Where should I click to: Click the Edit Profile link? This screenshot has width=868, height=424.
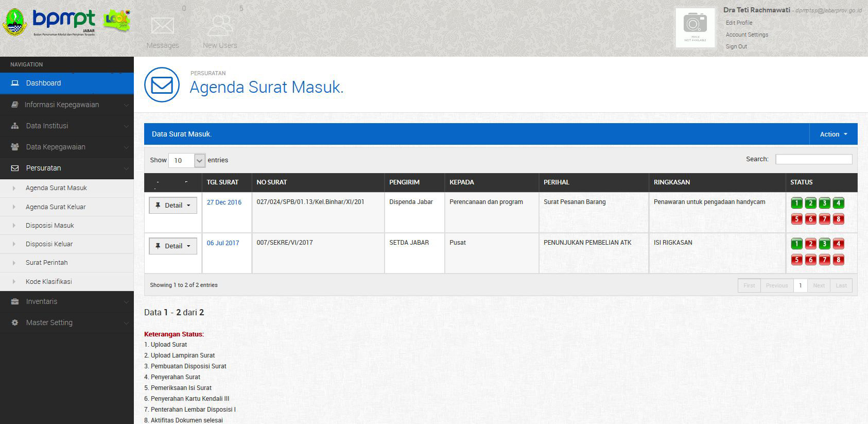pyautogui.click(x=739, y=23)
